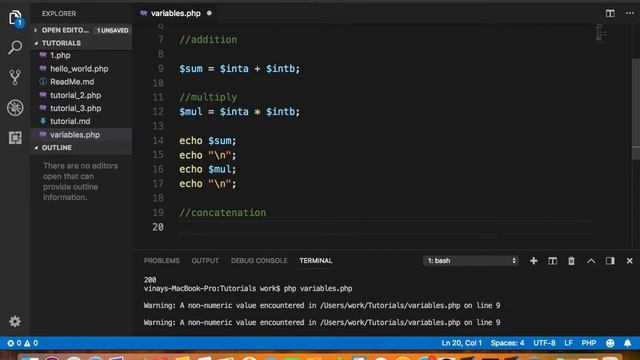
Task: Open the Extensions view
Action: coord(15,138)
